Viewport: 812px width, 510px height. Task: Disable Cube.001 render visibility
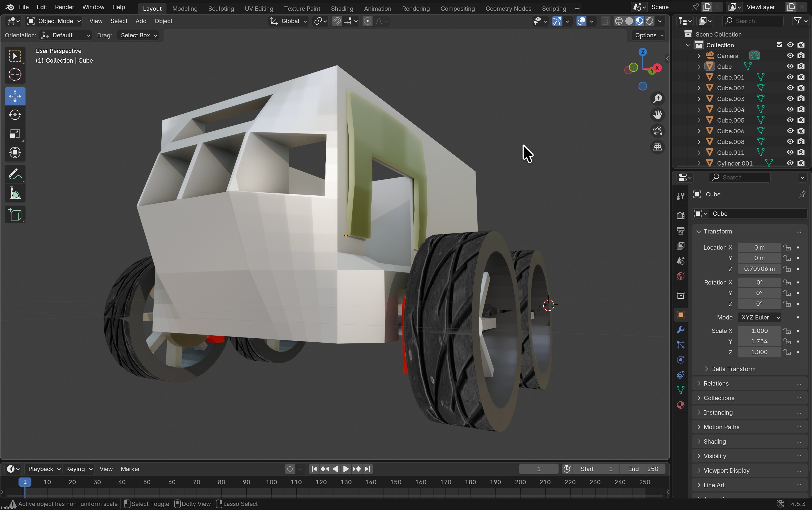[801, 77]
